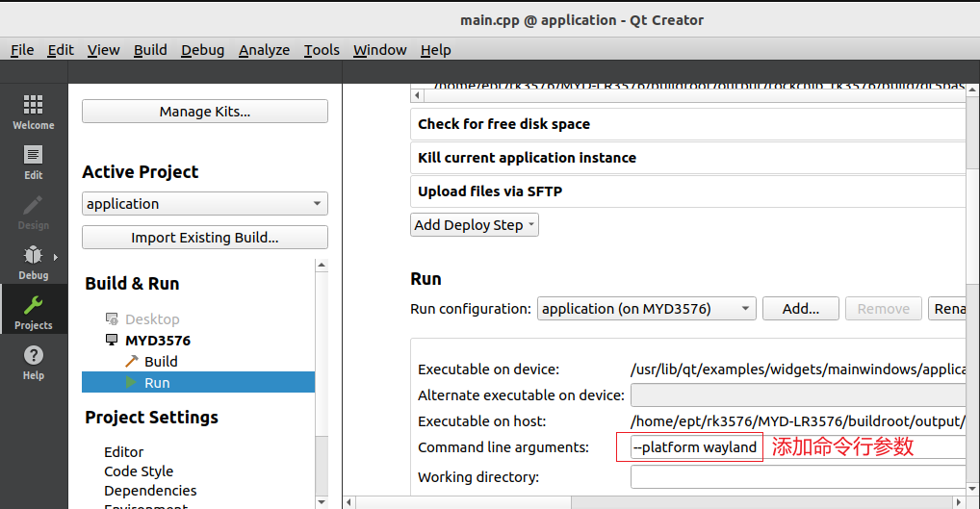Click the hammer icon beside Build
The width and height of the screenshot is (980, 509).
[x=131, y=361]
